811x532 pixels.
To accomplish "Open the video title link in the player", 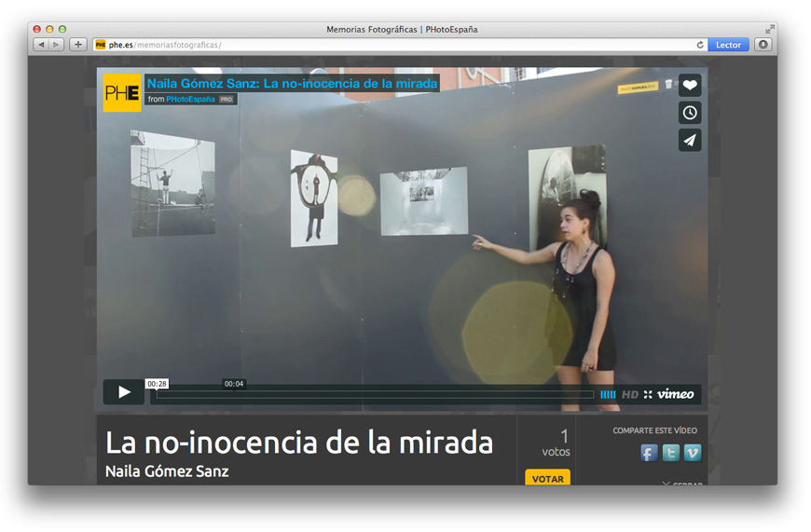I will coord(292,84).
